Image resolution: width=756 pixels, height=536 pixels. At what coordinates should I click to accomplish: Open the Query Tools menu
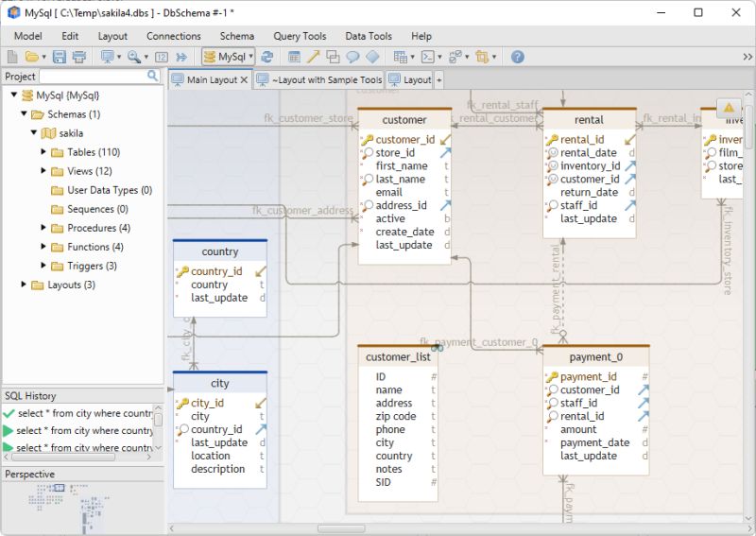click(300, 36)
